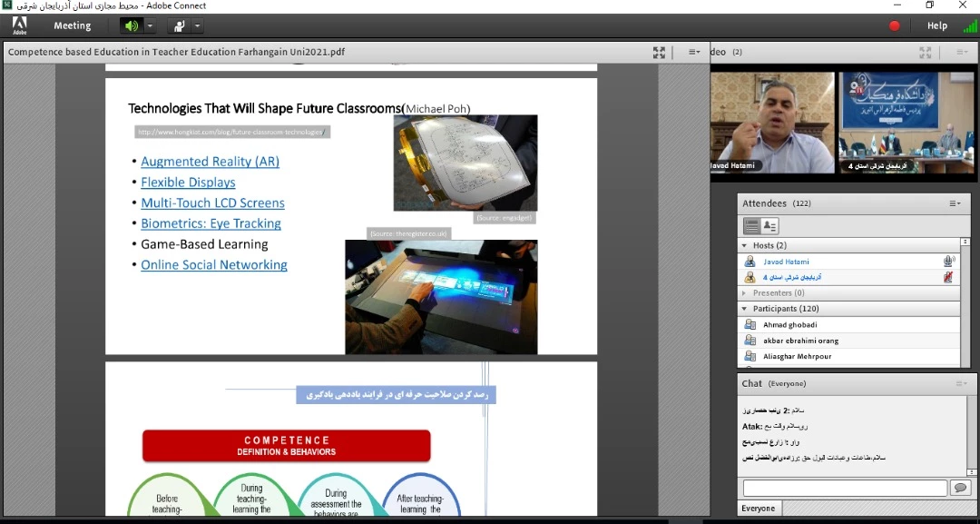Image resolution: width=980 pixels, height=524 pixels.
Task: Open the share pod options menu
Action: [x=694, y=53]
